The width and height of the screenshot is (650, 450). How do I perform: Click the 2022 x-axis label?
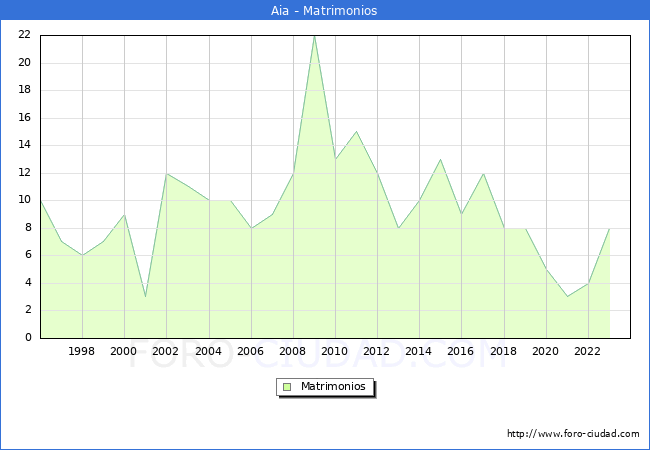tap(588, 351)
